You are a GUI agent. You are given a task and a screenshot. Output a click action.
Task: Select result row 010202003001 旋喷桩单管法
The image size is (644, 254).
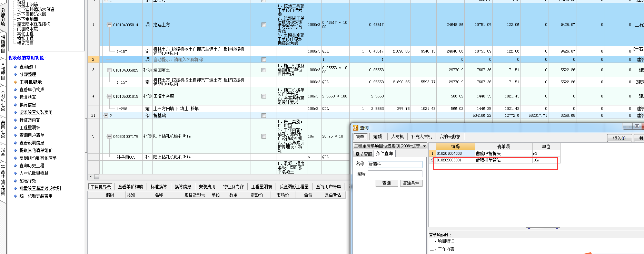[494, 160]
